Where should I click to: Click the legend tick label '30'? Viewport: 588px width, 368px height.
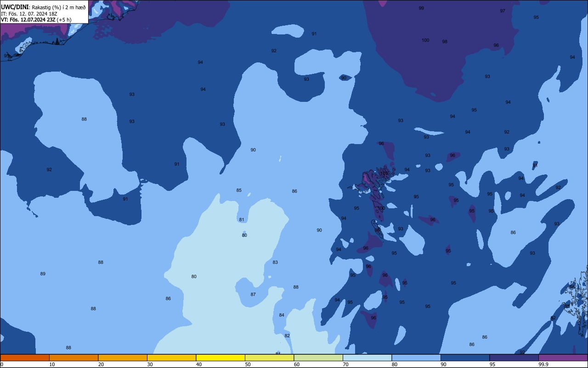click(150, 364)
